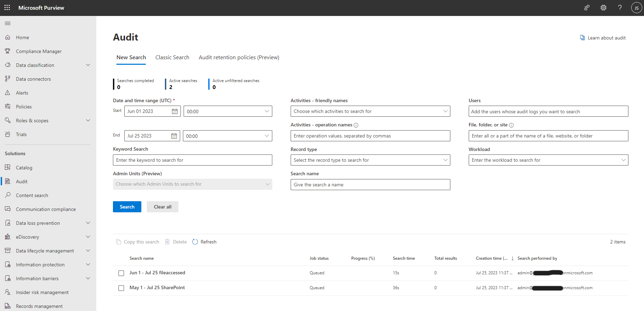Expand Data classification in sidebar
644x311 pixels.
coord(88,65)
